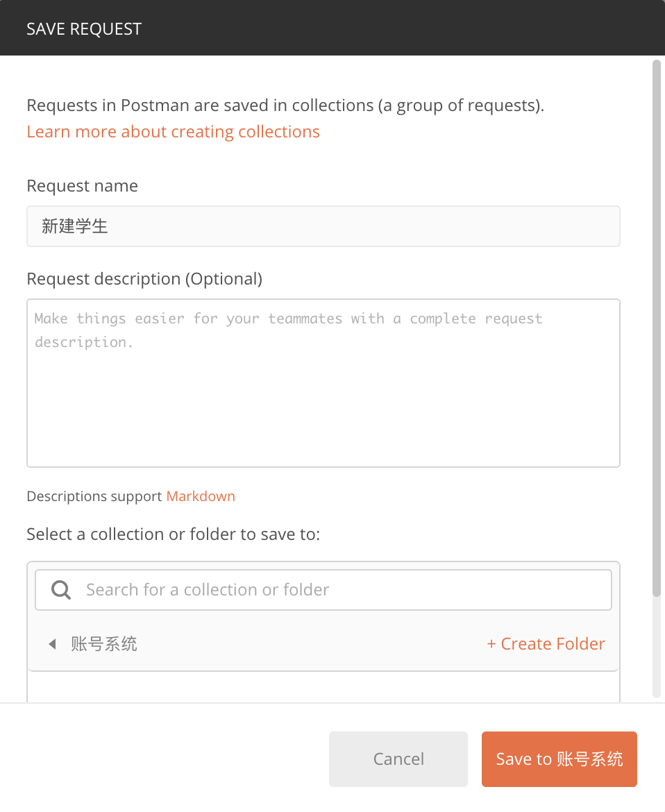Click the Descriptions support text

[94, 496]
